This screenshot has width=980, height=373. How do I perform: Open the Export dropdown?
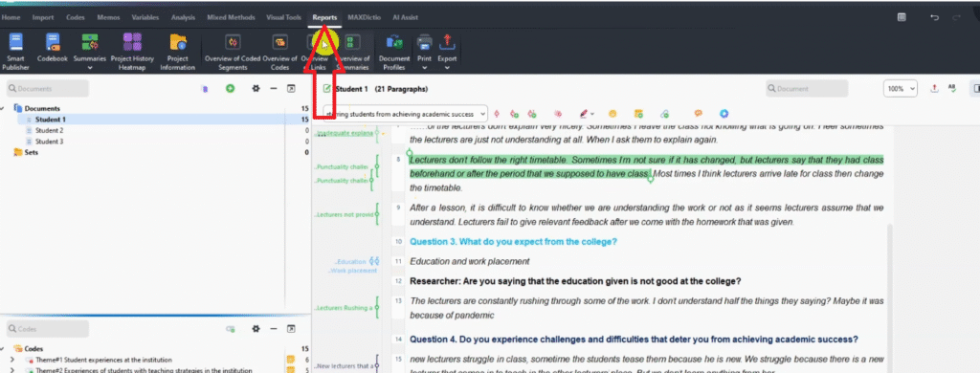coord(447,52)
